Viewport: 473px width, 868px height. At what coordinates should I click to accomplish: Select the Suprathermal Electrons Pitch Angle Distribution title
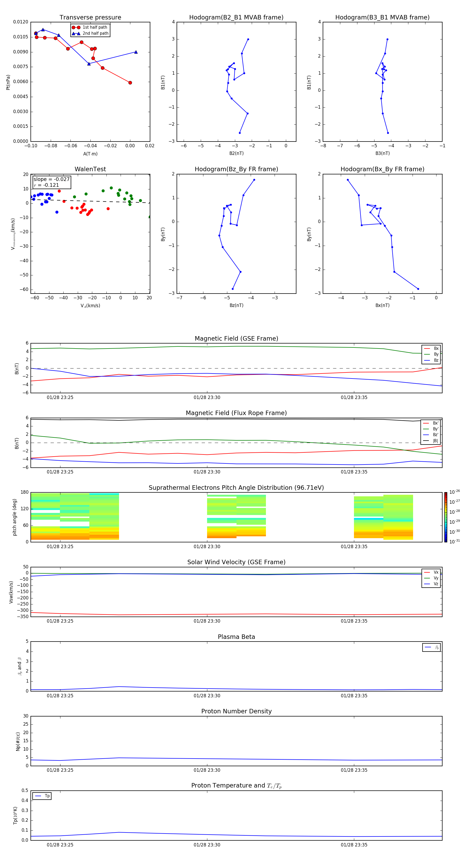(236, 488)
